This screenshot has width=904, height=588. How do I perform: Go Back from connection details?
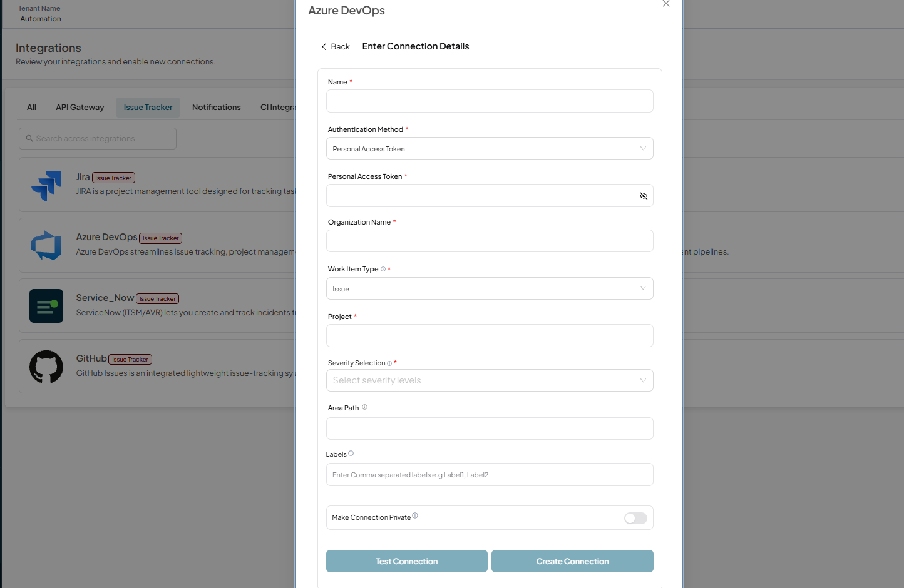pos(336,46)
